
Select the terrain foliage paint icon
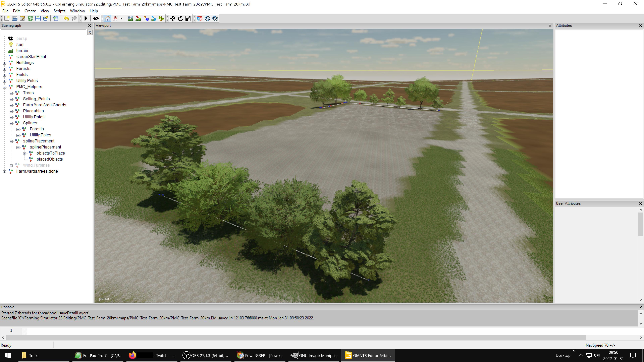tap(146, 18)
